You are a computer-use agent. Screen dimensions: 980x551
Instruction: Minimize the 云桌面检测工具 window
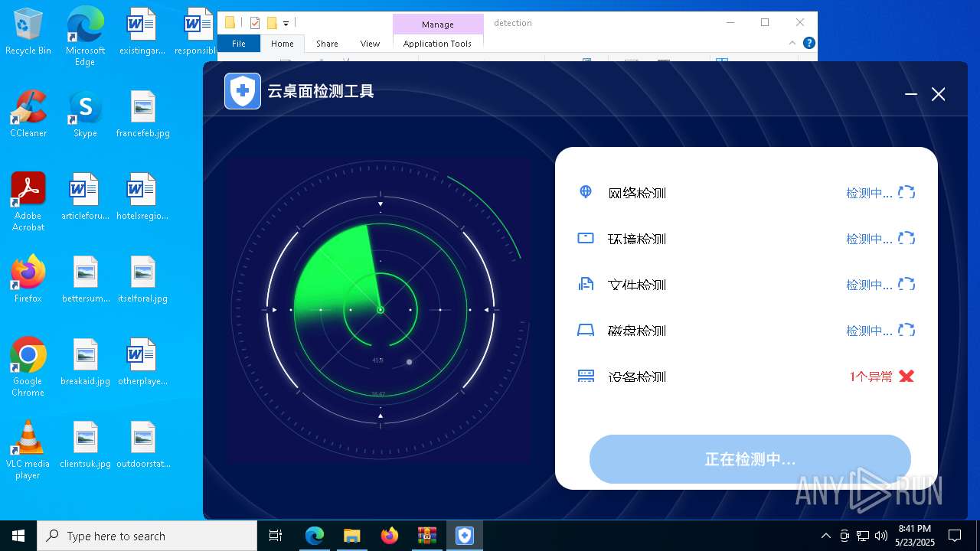click(911, 94)
